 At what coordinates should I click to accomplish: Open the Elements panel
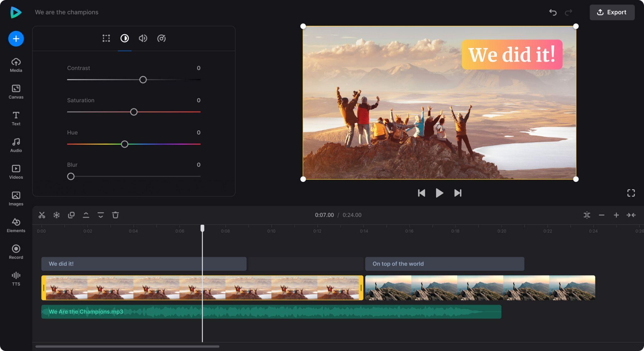(16, 225)
